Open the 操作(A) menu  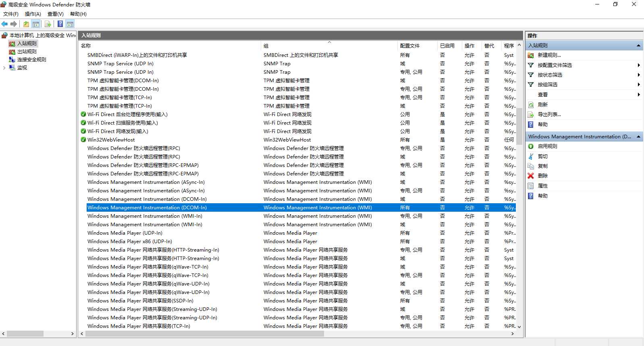click(x=33, y=14)
